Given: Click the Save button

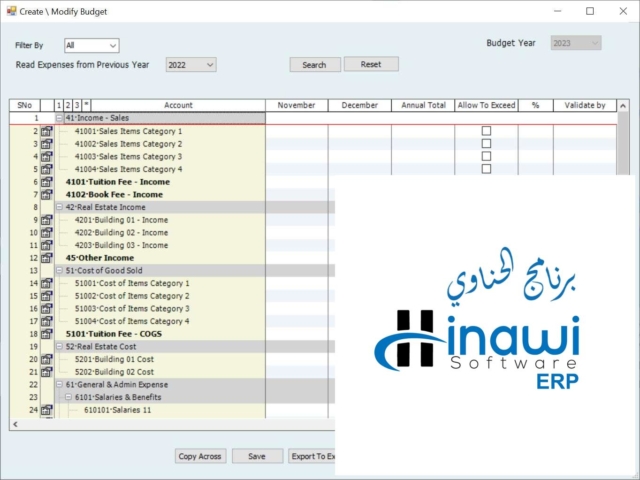Looking at the screenshot, I should [x=257, y=456].
